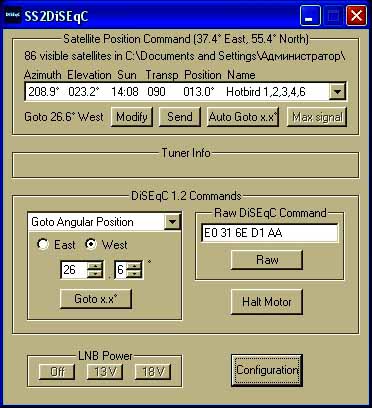The height and width of the screenshot is (408, 372).
Task: Open the satellite list dropdown arrow
Action: pyautogui.click(x=337, y=92)
